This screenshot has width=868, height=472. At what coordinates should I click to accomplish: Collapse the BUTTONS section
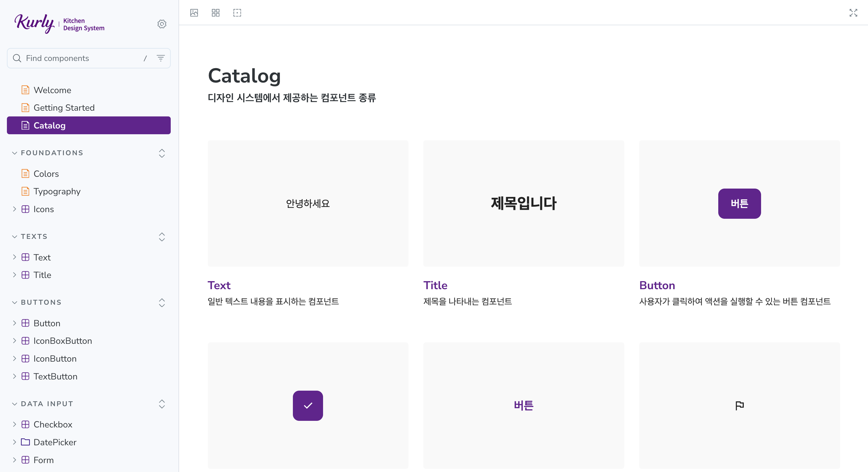coord(14,302)
